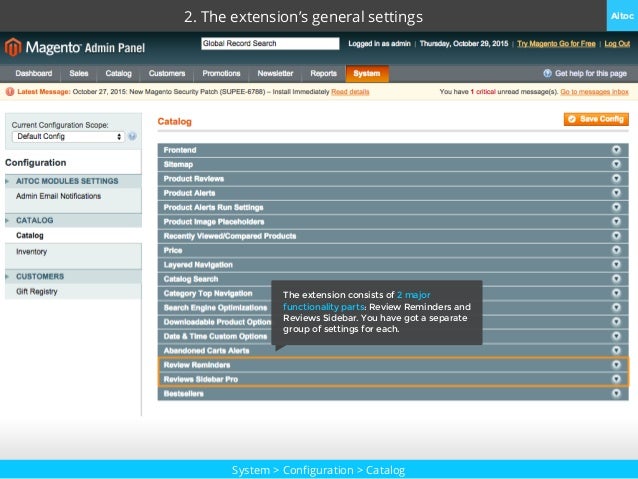This screenshot has height=479, width=638.
Task: Open the Layered Navigation settings header
Action: pyautogui.click(x=393, y=265)
